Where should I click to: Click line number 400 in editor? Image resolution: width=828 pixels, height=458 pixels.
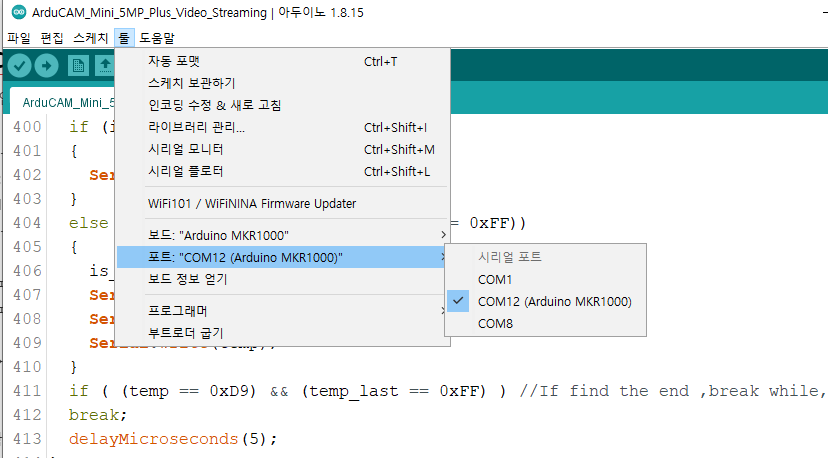[27, 127]
